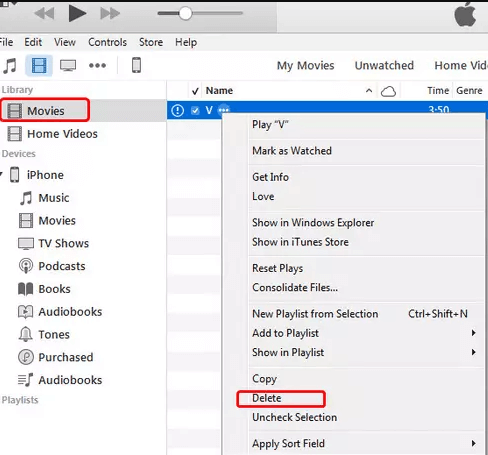The width and height of the screenshot is (488, 455).
Task: Switch to Home Videos tab
Action: pos(461,65)
